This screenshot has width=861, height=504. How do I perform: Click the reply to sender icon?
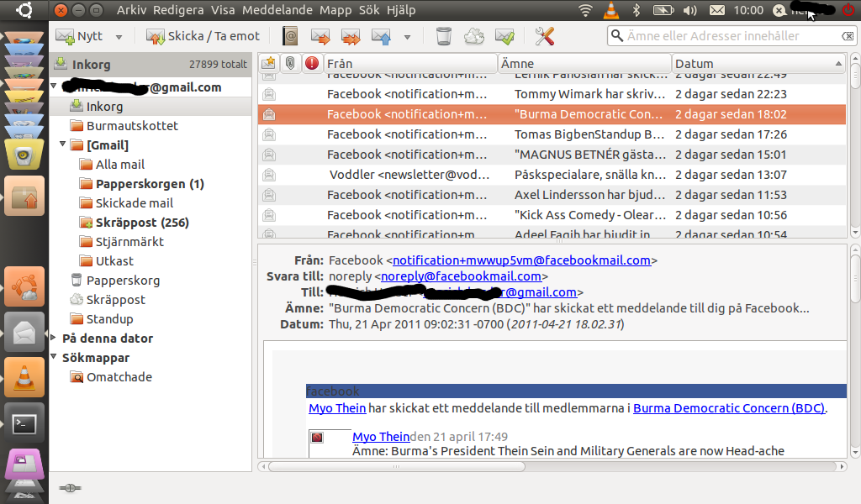coord(320,36)
